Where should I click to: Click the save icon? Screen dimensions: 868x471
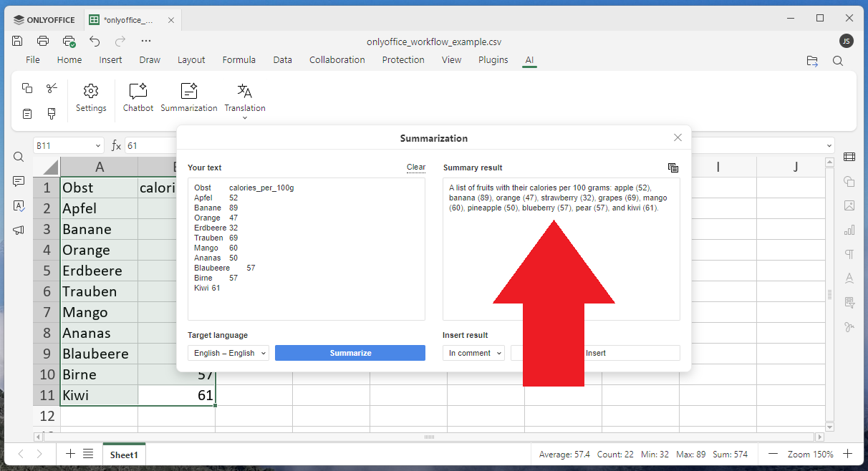coord(17,41)
